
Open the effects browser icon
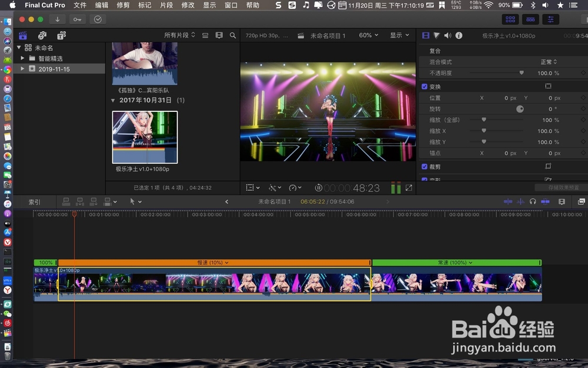coord(582,201)
